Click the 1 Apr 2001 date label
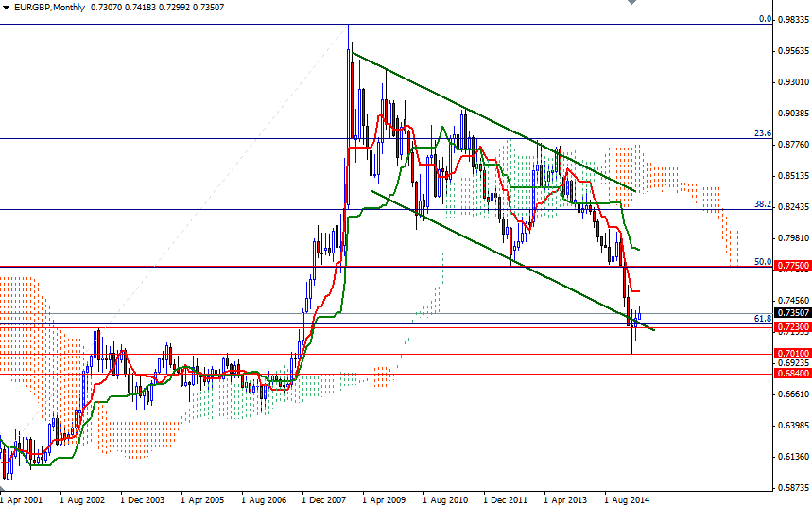Image resolution: width=812 pixels, height=507 pixels. click(21, 500)
